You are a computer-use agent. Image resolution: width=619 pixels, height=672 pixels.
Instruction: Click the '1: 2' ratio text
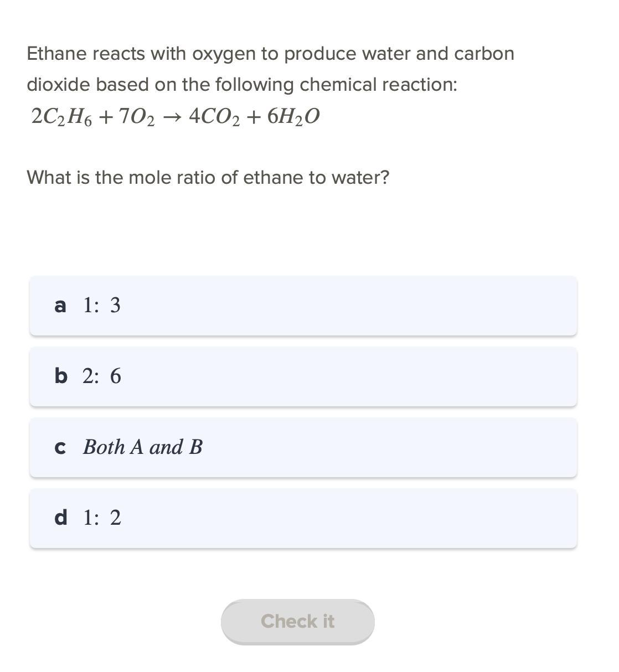102,518
